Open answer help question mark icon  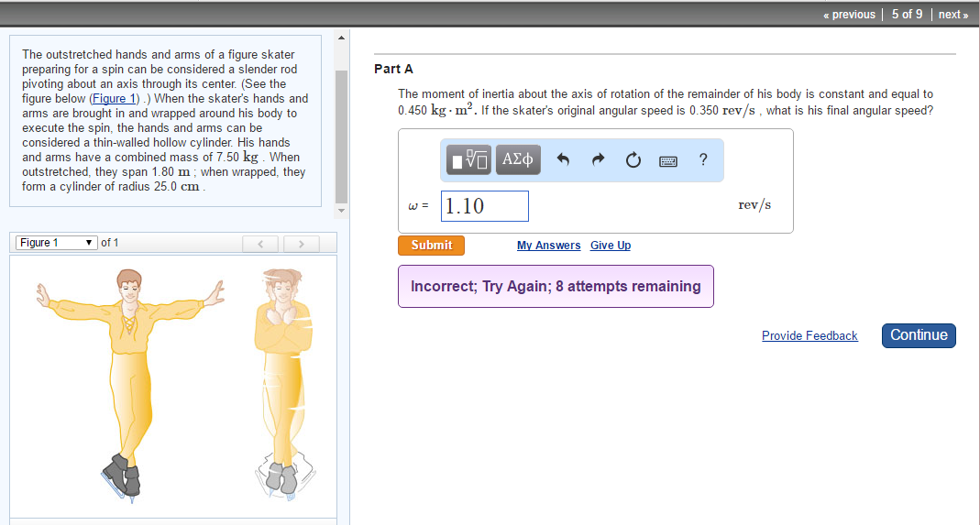[702, 160]
